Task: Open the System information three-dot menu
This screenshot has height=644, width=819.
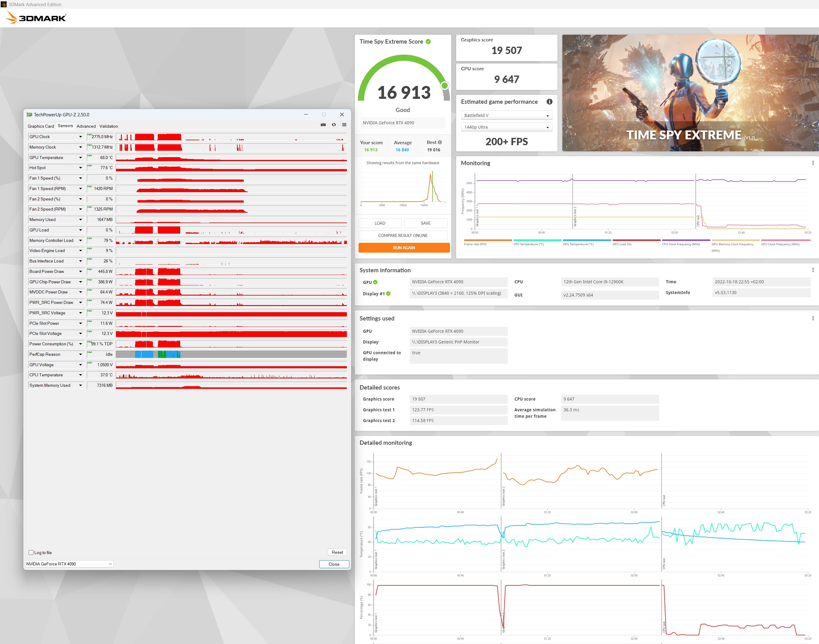Action: pos(813,270)
